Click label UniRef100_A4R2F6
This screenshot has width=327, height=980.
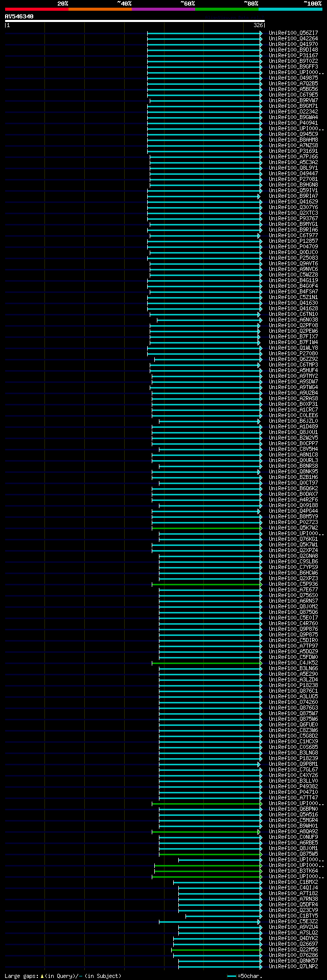pos(293,499)
